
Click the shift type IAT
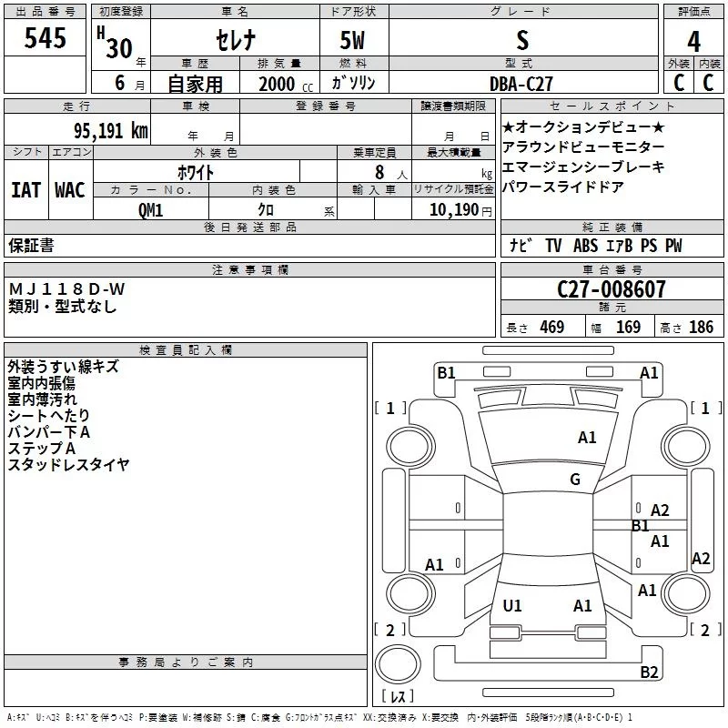point(25,190)
